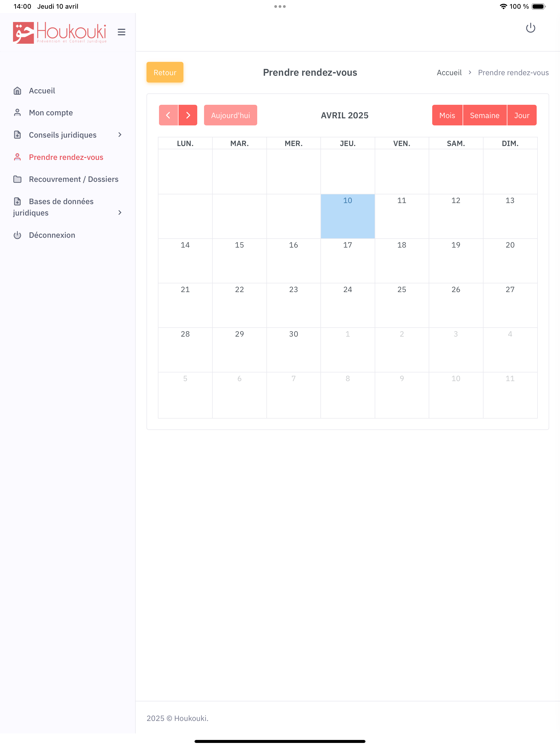
Task: Click the DIM. column header
Action: click(x=510, y=143)
